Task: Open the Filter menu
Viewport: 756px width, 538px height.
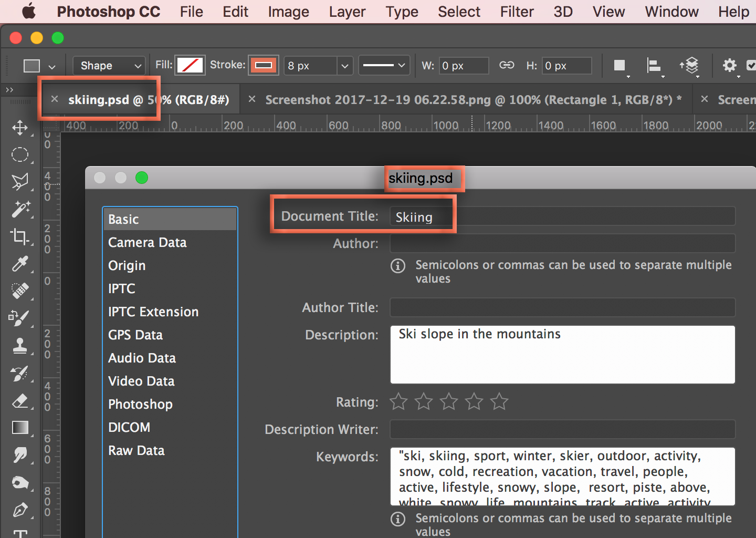Action: [517, 12]
